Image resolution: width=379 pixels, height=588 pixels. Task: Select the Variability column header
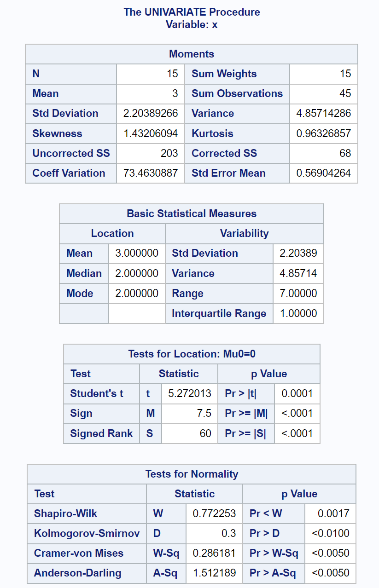click(244, 233)
